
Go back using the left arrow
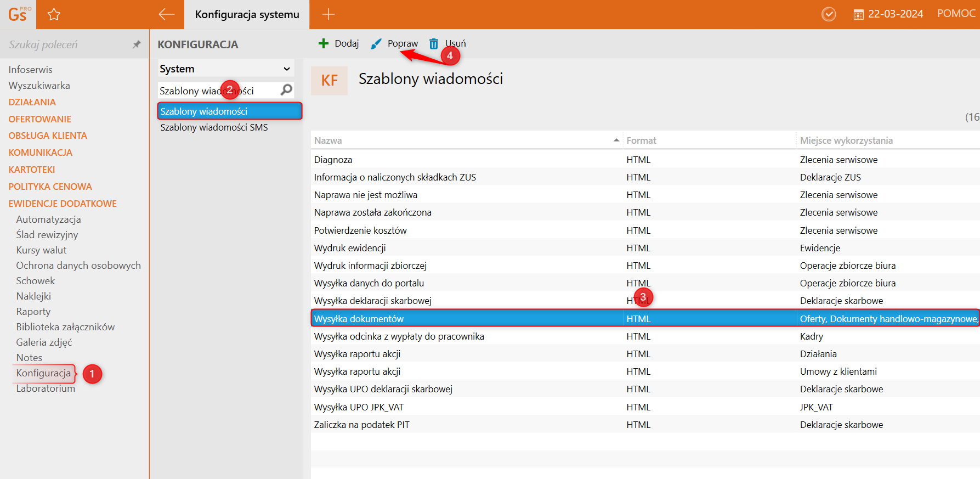click(x=166, y=14)
